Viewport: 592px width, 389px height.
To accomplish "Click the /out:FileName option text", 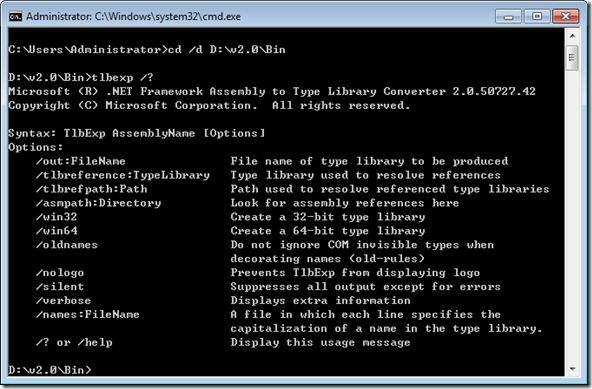I will 80,161.
